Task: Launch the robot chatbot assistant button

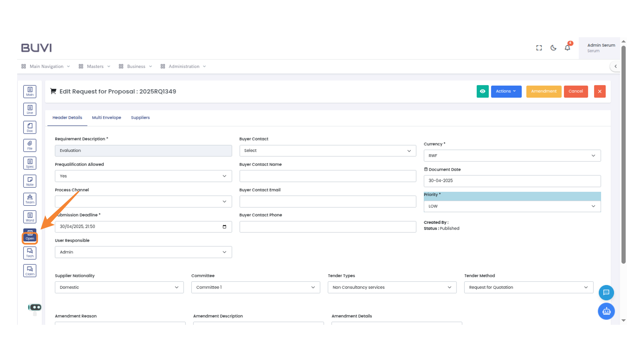Action: coord(606,311)
